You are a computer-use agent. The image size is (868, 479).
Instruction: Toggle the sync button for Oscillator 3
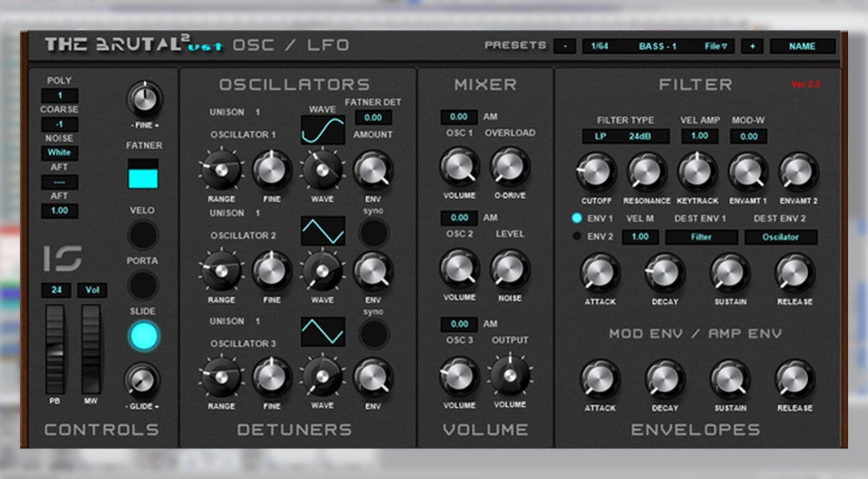point(374,334)
